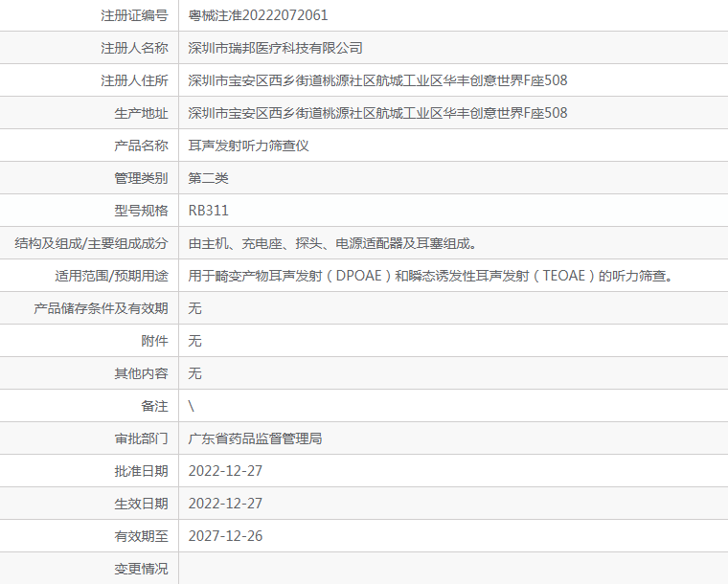Click the 产品名称 label
Screen dimensions: 728x584
click(141, 146)
